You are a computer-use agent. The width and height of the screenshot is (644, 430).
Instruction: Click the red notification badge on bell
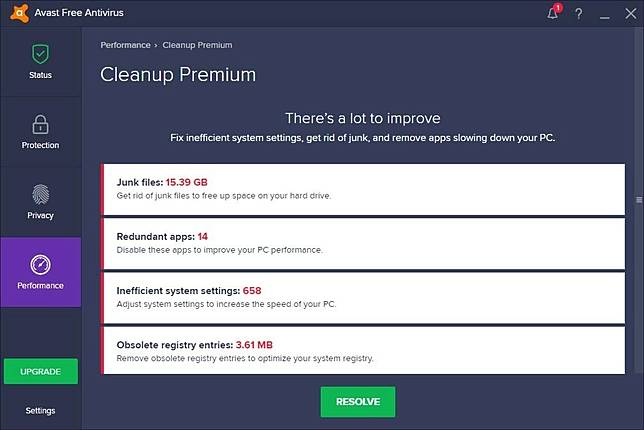pyautogui.click(x=558, y=7)
